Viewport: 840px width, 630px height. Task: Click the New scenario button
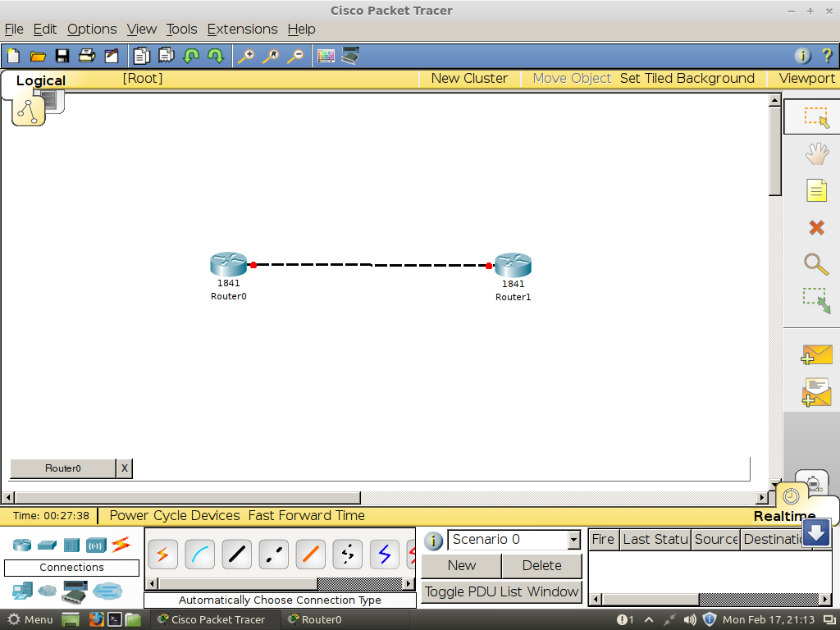461,566
